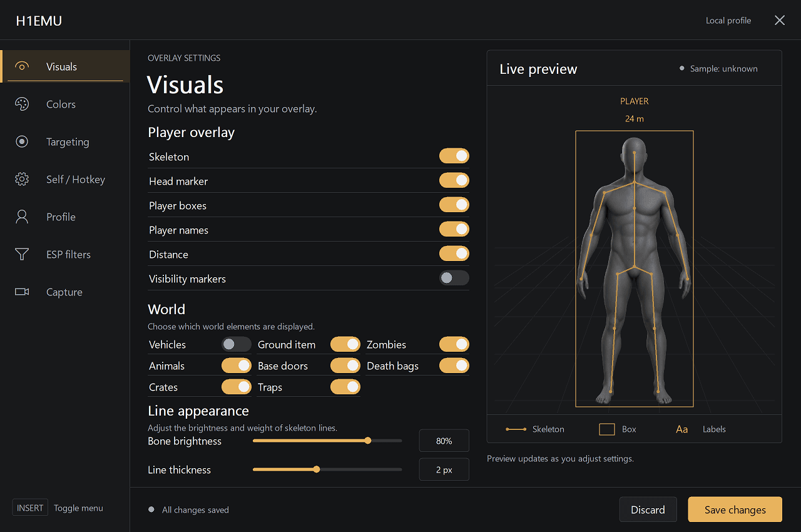The width and height of the screenshot is (801, 532).
Task: Disable the Zombies toggle
Action: point(454,344)
